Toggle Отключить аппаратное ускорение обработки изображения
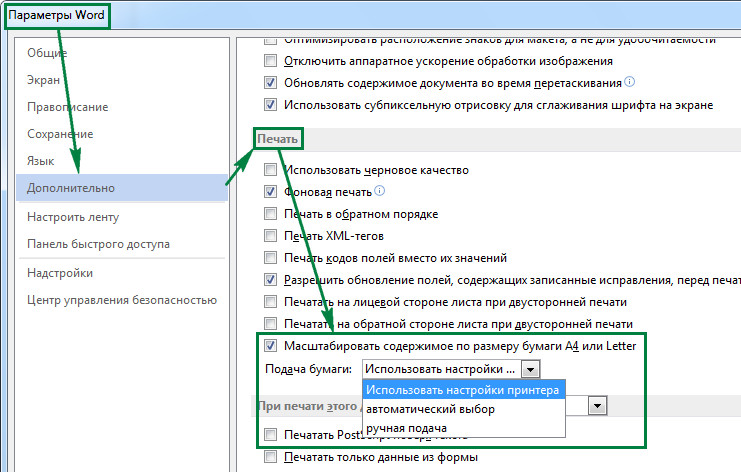This screenshot has width=741, height=472. (270, 60)
